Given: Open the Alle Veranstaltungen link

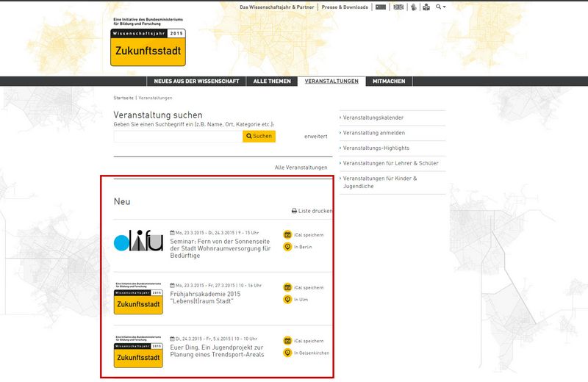Looking at the screenshot, I should (x=301, y=167).
